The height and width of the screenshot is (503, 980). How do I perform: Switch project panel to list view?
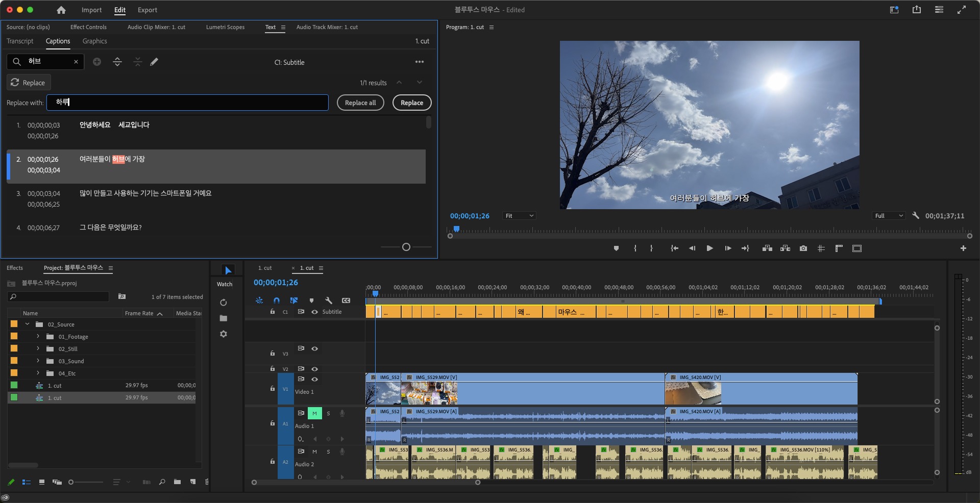(27, 482)
